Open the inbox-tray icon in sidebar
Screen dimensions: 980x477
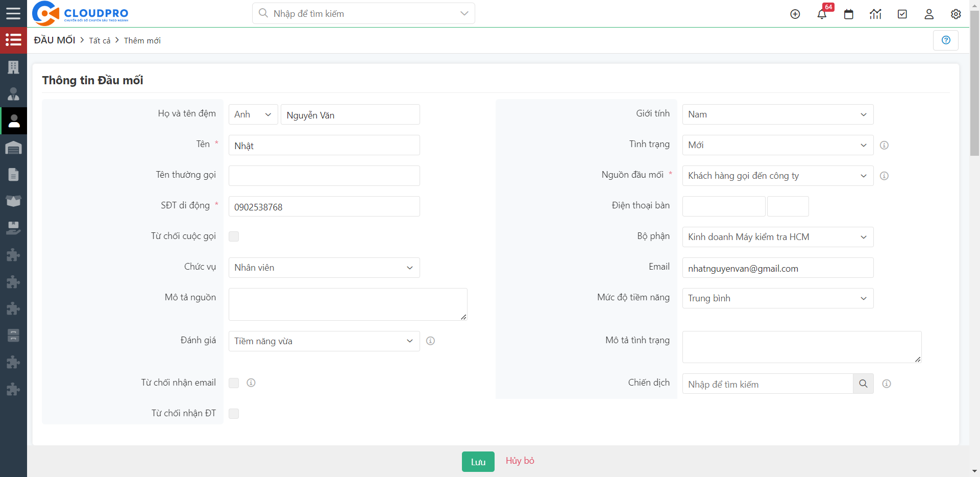click(x=13, y=228)
